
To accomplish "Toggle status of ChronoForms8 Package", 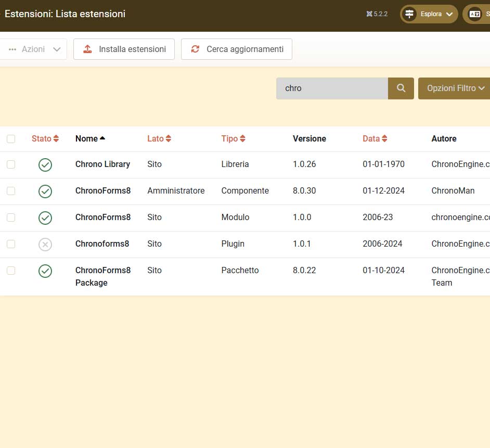I will pos(45,271).
